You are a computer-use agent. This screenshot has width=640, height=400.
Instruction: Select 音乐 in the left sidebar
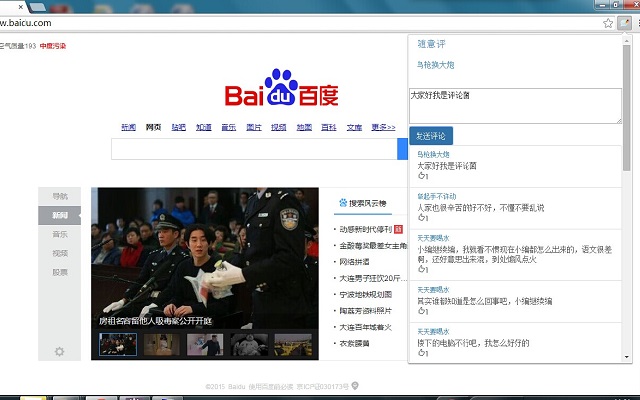(x=60, y=234)
